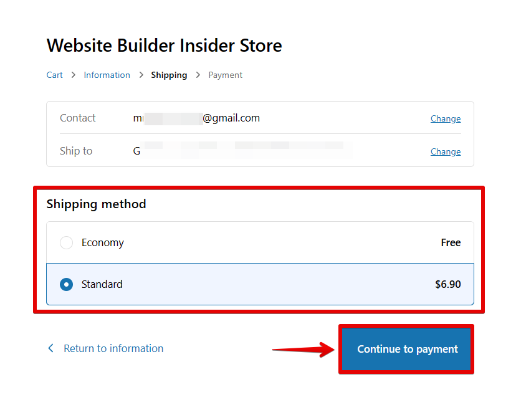Click the $6.90 Standard shipping price
The height and width of the screenshot is (420, 516).
[448, 284]
